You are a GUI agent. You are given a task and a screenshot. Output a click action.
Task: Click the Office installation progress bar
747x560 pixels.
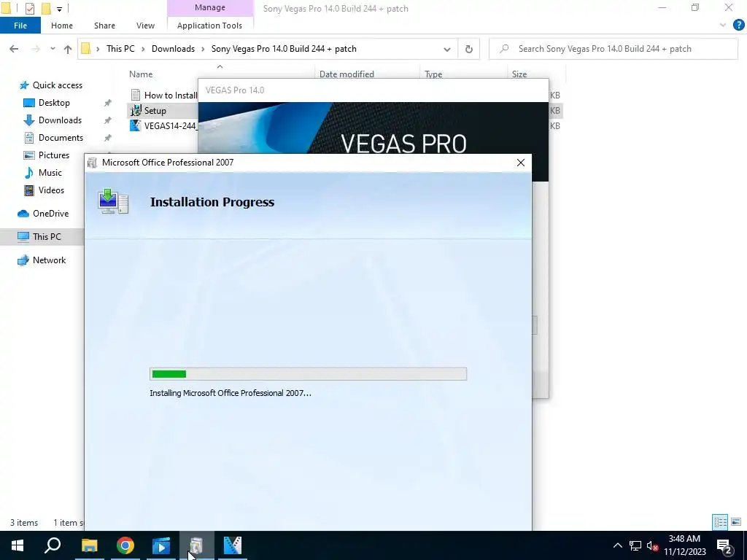click(309, 374)
